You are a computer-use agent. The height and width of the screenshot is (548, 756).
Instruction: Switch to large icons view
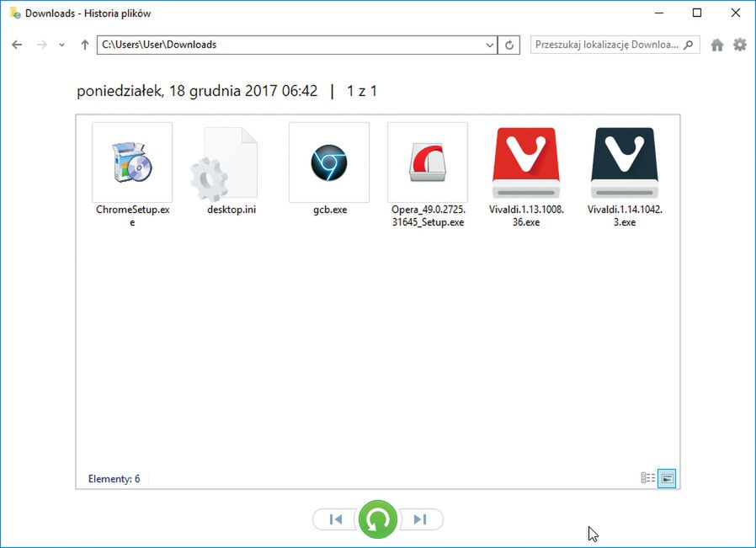point(667,478)
